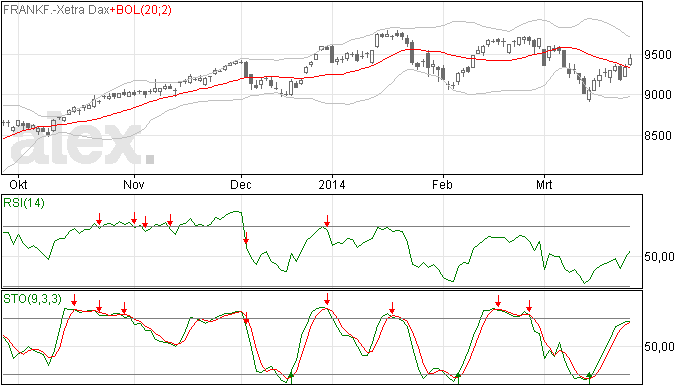Select the +BOL(20;2) indicator label
The image size is (690, 387).
coord(141,10)
